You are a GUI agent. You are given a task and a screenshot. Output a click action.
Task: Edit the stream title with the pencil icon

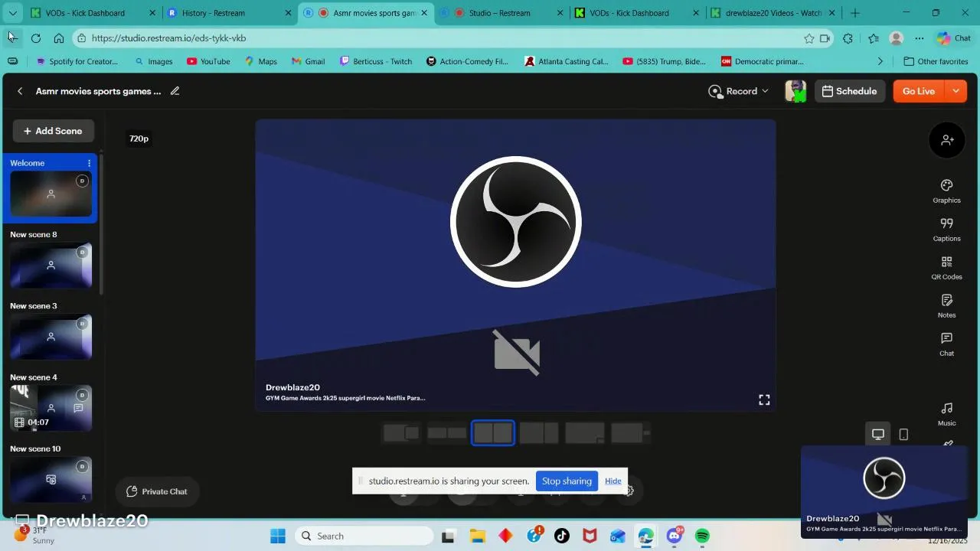pos(175,91)
